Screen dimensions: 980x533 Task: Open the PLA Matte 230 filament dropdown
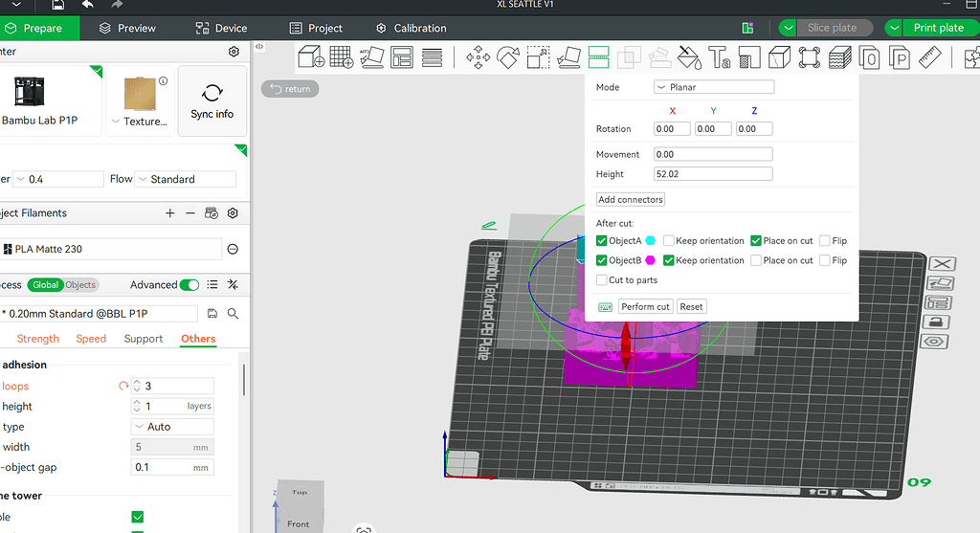coord(111,249)
